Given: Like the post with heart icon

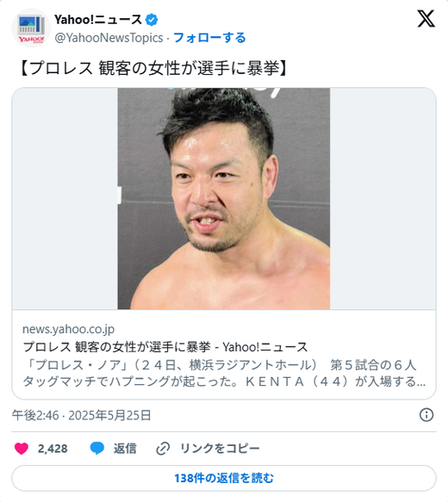Looking at the screenshot, I should coord(22,449).
